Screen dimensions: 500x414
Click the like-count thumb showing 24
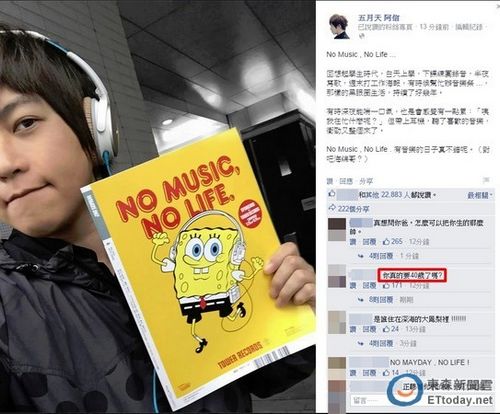[x=386, y=329]
